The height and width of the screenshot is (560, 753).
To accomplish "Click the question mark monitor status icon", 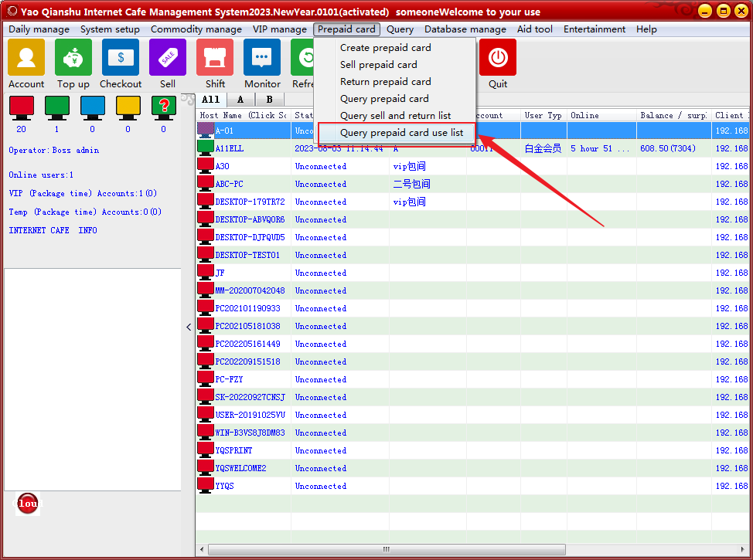I will (x=163, y=107).
